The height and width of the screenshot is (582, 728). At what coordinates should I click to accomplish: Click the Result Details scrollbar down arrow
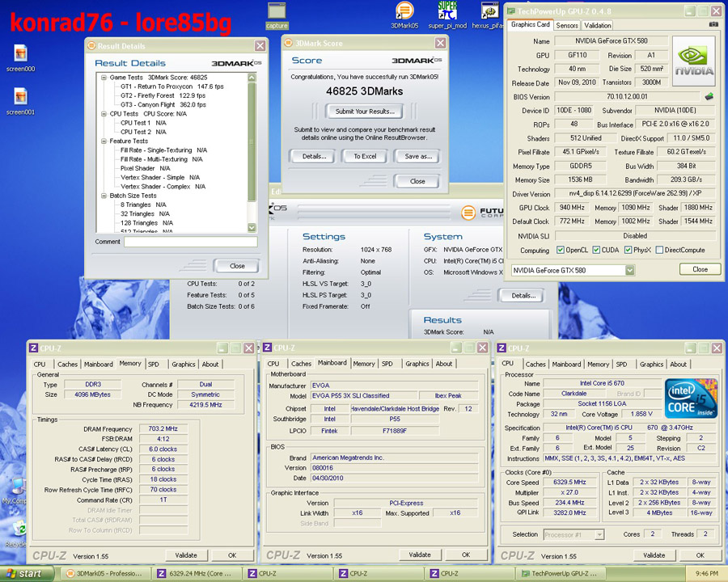[x=252, y=227]
